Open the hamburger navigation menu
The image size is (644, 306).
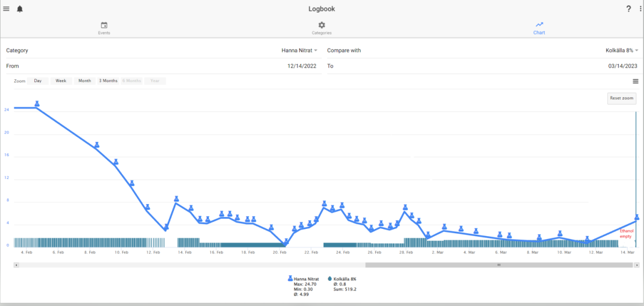[x=6, y=9]
